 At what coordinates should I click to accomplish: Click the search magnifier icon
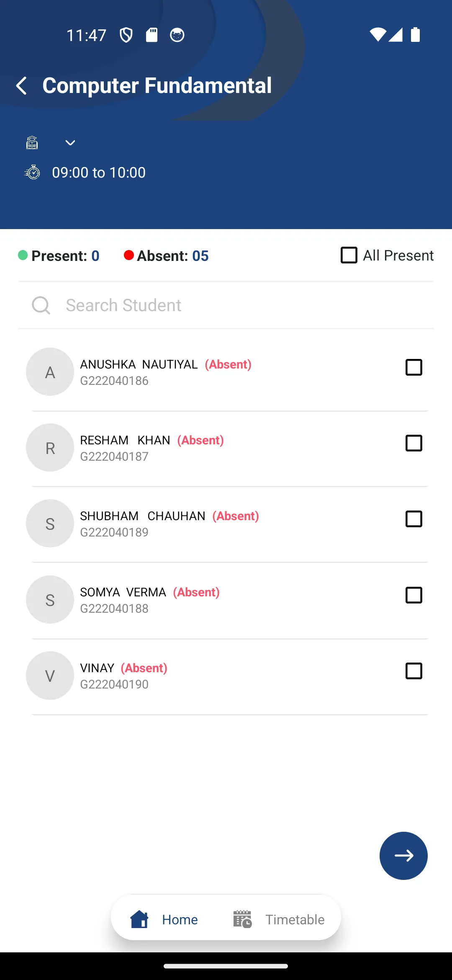pyautogui.click(x=41, y=305)
